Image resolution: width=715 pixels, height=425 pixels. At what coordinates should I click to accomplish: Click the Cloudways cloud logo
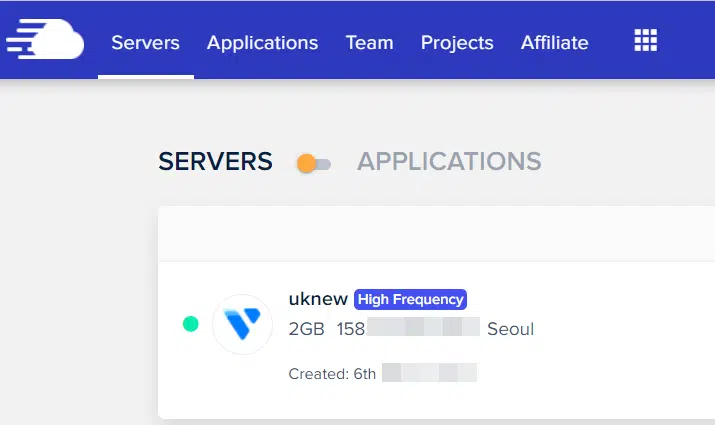tap(45, 39)
